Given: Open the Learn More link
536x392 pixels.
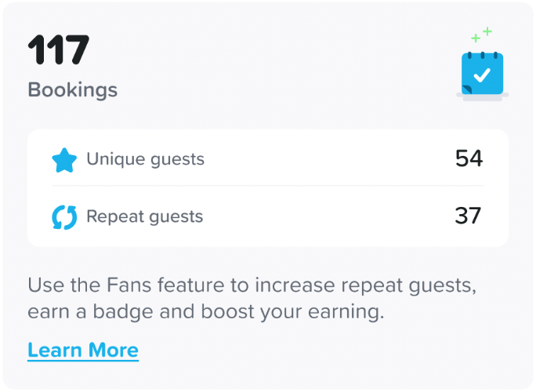Looking at the screenshot, I should [83, 350].
